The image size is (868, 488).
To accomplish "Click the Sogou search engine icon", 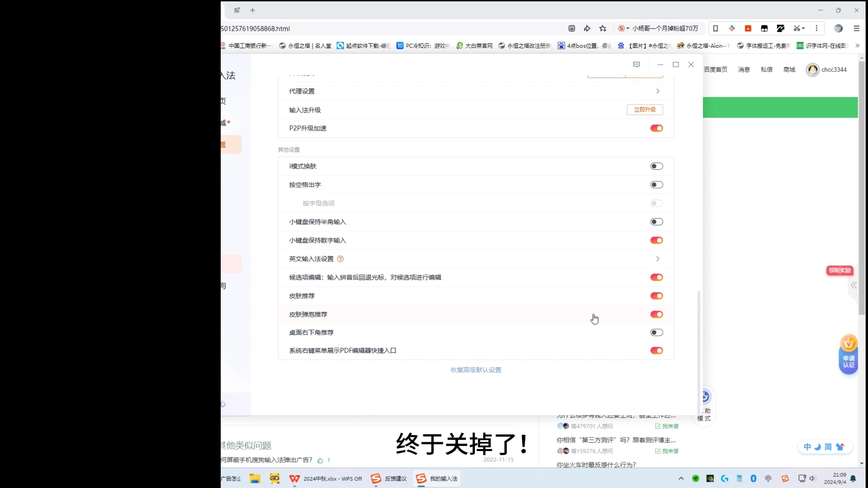I will 621,28.
